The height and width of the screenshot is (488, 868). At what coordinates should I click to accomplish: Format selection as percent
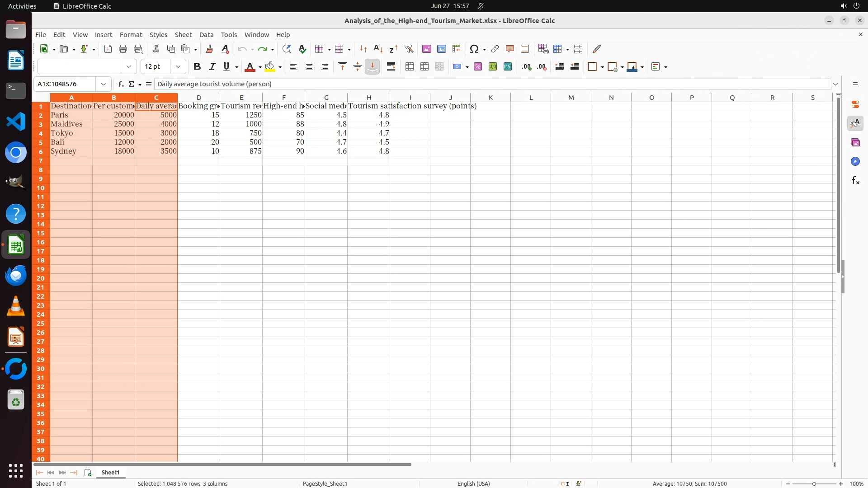pyautogui.click(x=478, y=67)
